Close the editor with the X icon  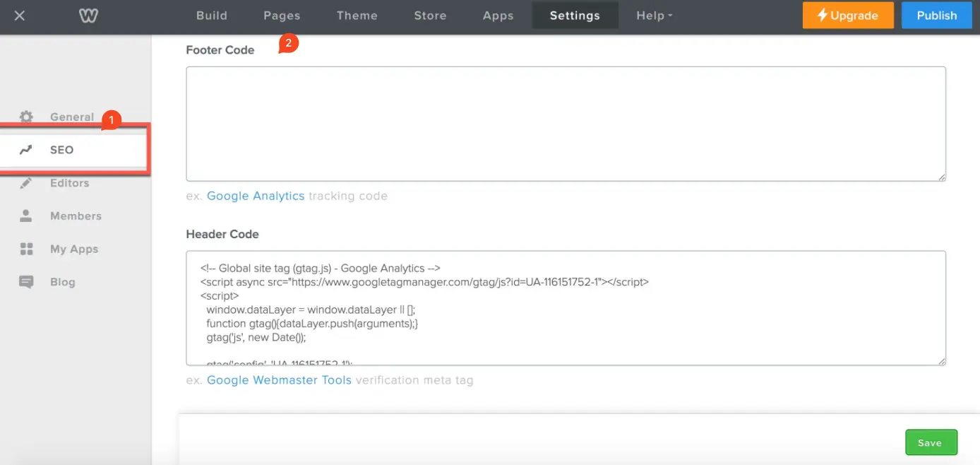point(20,16)
